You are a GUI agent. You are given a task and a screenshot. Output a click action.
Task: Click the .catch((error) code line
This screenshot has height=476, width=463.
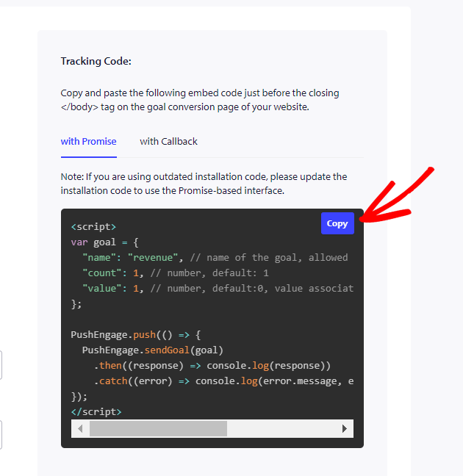click(223, 381)
